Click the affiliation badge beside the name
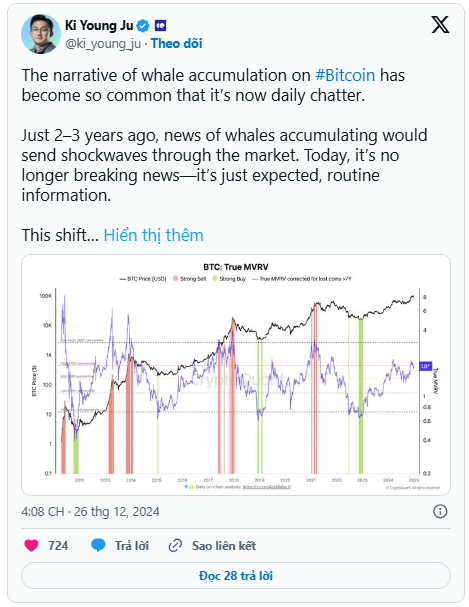Screen dimensions: 469x607 pos(161,26)
